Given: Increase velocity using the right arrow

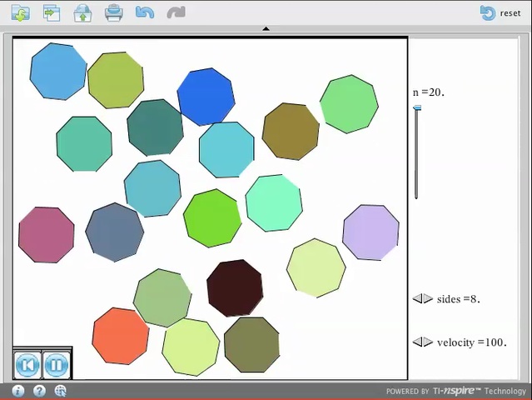Looking at the screenshot, I should (x=427, y=342).
